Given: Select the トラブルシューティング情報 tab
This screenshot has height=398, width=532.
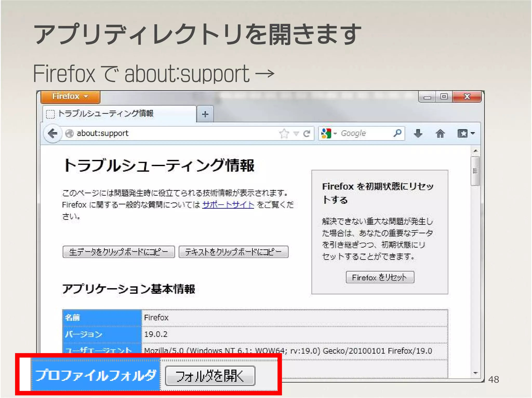Looking at the screenshot, I should [x=119, y=114].
